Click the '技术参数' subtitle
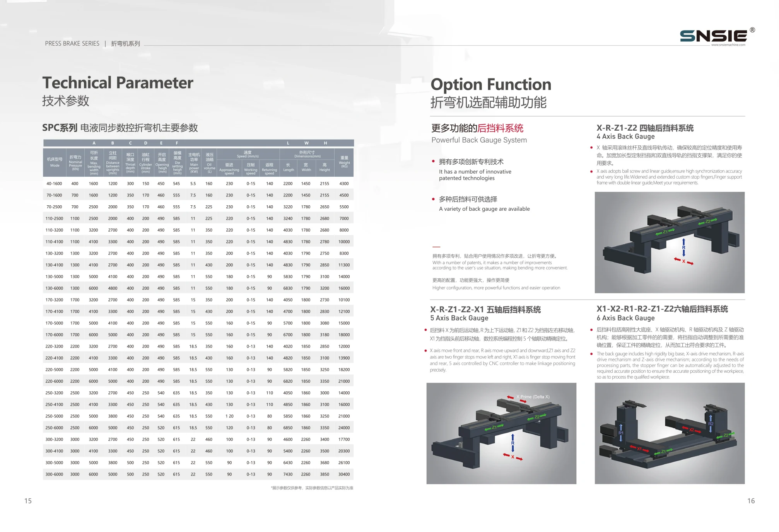 [x=66, y=101]
